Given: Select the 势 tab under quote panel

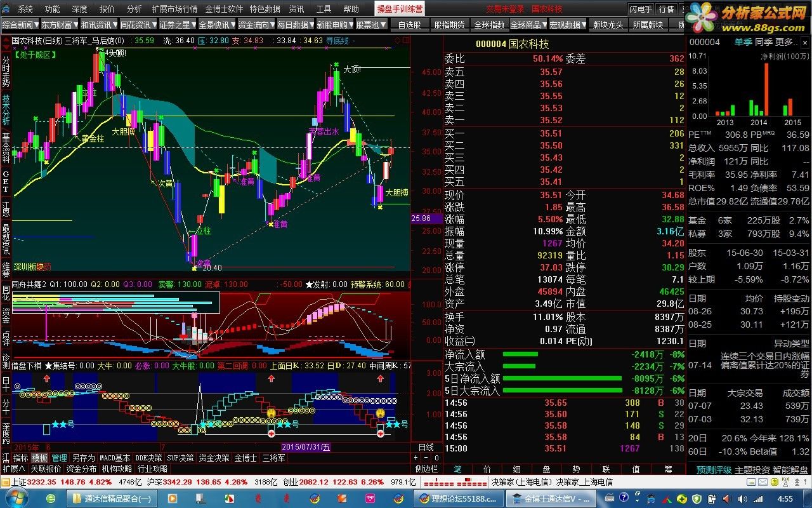Looking at the screenshot, I should (x=576, y=469).
